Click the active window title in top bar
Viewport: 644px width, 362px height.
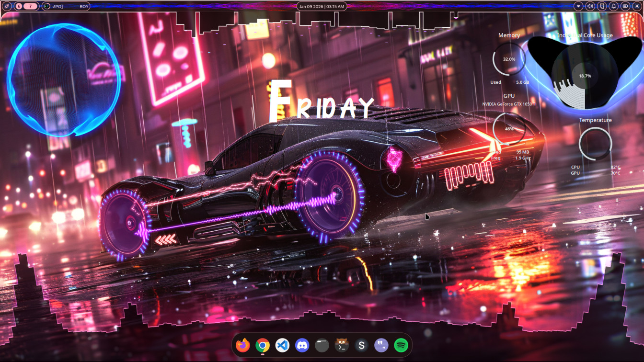[x=66, y=6]
